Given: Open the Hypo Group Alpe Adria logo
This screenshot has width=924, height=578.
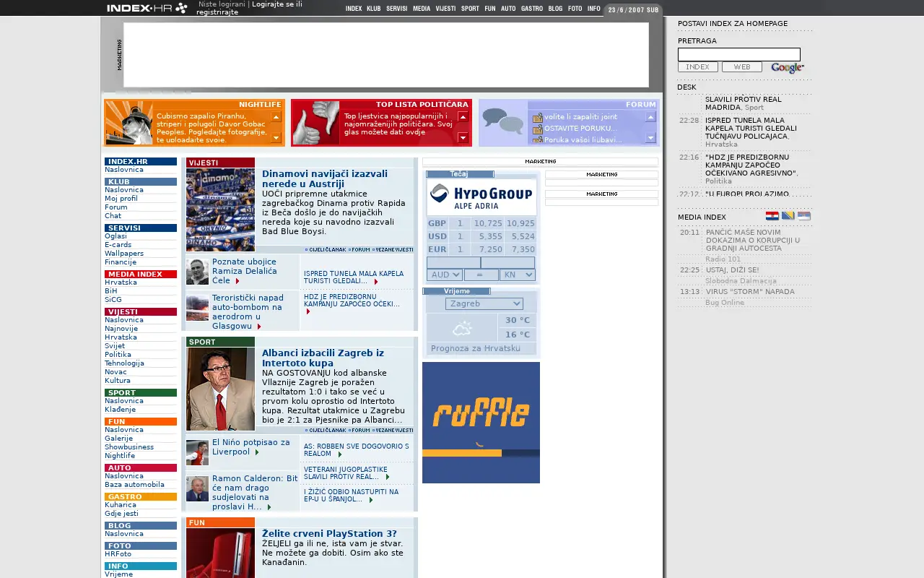Looking at the screenshot, I should tap(481, 197).
